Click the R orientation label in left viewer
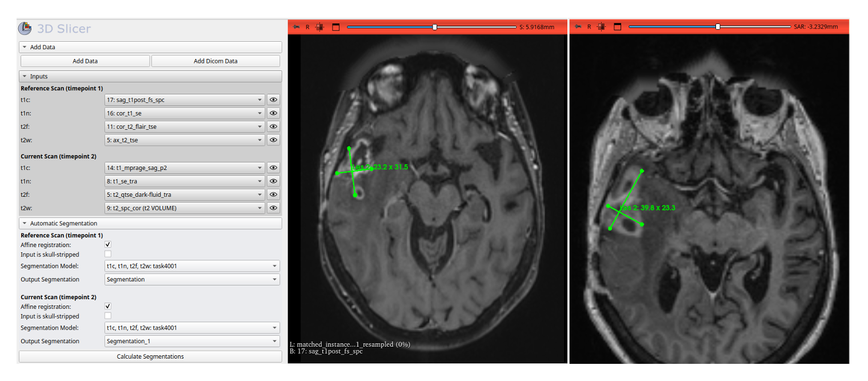Image resolution: width=868 pixels, height=381 pixels. pyautogui.click(x=307, y=27)
